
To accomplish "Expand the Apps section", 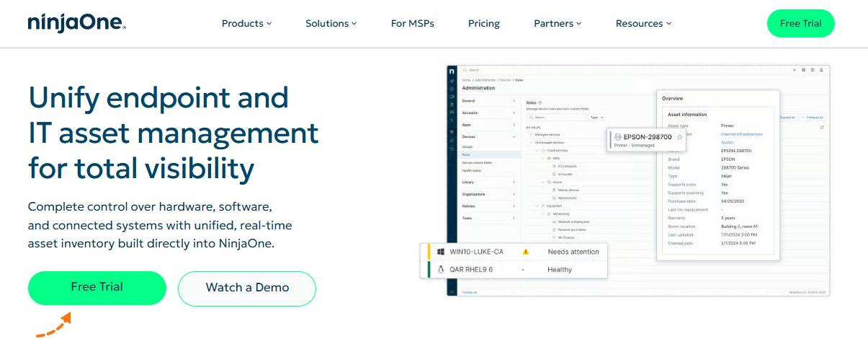I will tap(488, 124).
